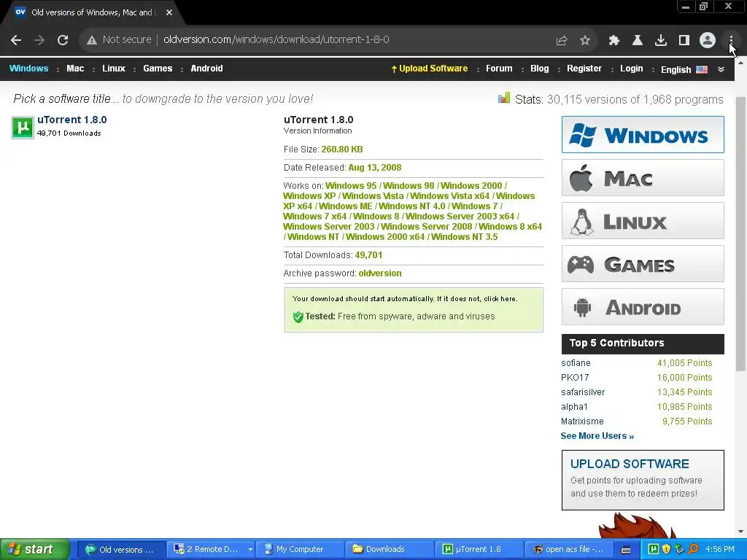
Task: Reload the current page
Action: click(63, 40)
